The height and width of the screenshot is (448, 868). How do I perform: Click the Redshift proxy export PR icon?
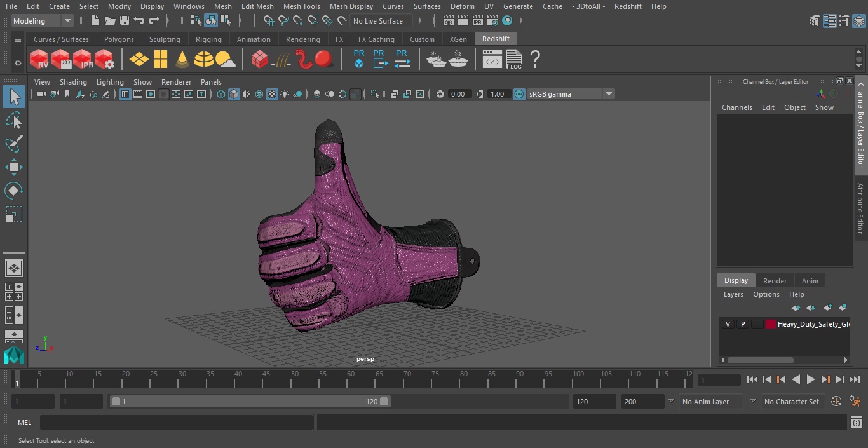click(x=380, y=60)
